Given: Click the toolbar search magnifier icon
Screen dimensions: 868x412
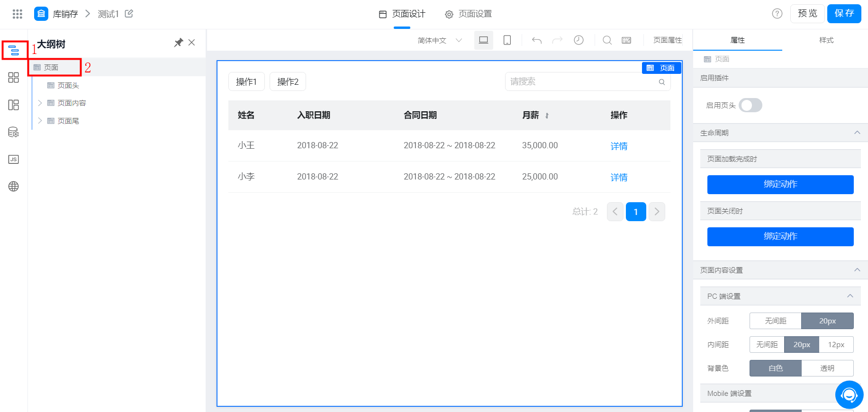Looking at the screenshot, I should click(x=607, y=40).
